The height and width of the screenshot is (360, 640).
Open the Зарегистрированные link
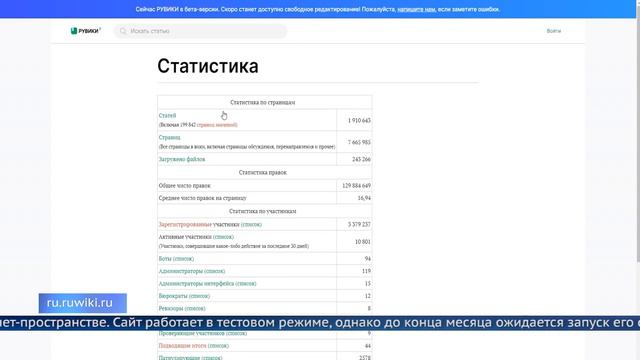185,224
